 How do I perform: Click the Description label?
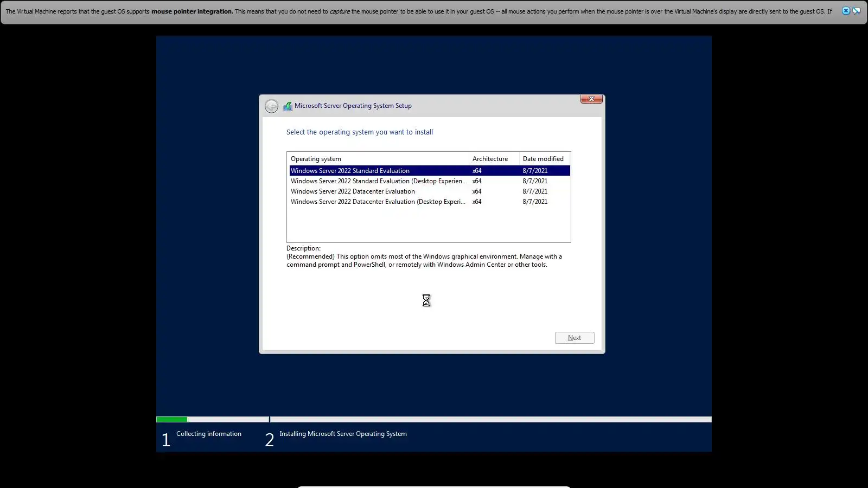pos(303,248)
